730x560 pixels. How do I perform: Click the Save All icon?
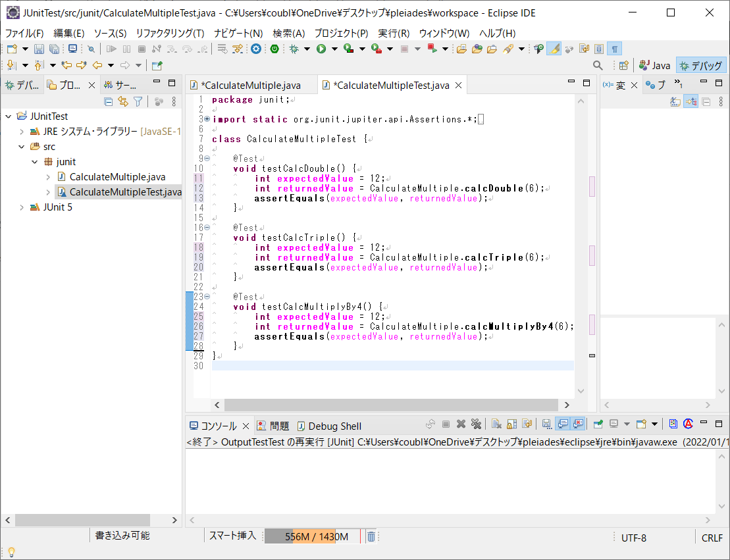(54, 49)
